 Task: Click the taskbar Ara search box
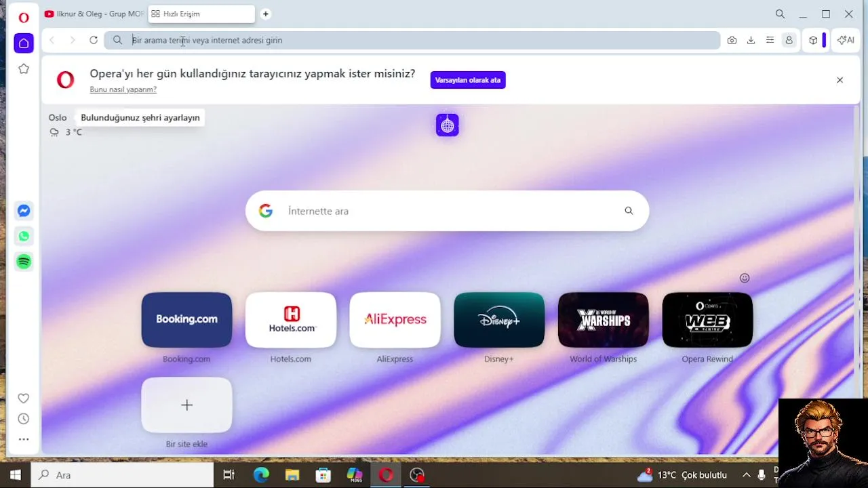pos(123,475)
